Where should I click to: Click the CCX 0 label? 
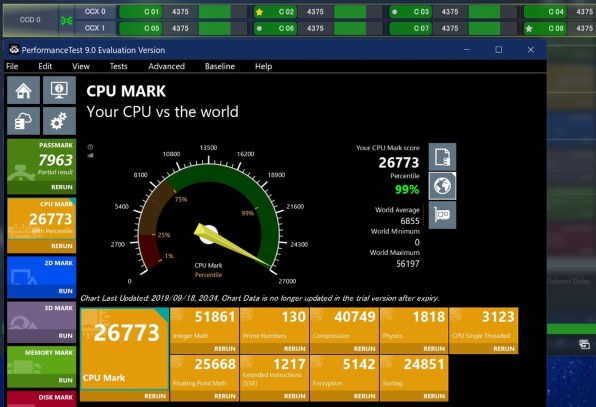tap(95, 12)
